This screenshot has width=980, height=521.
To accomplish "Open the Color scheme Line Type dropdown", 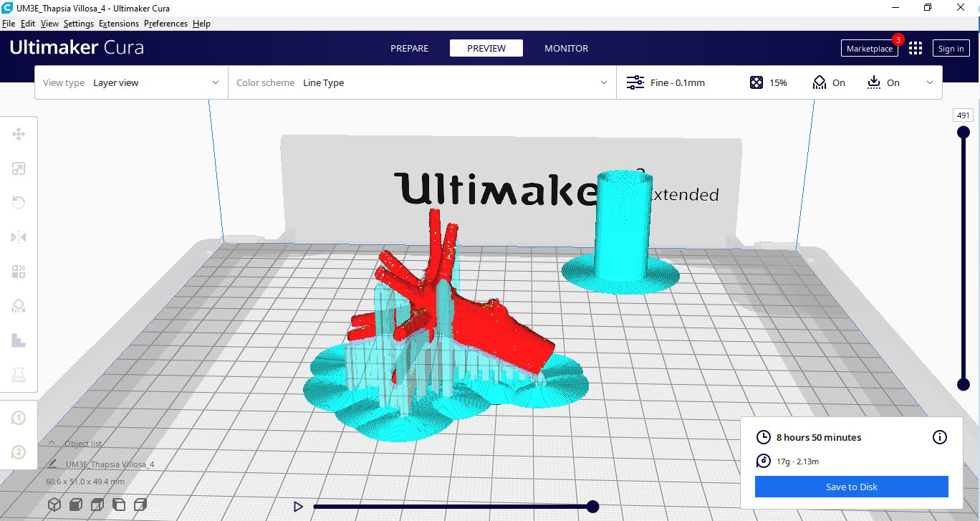I will tap(422, 82).
